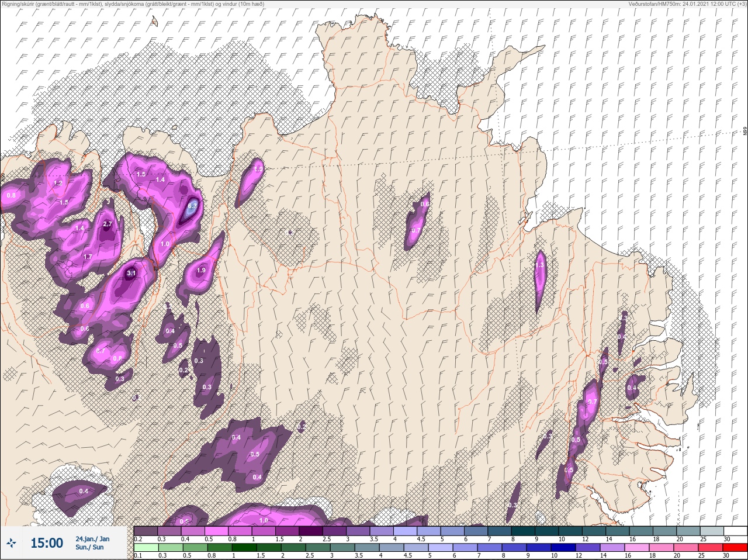Click the 1.7 precipitation value on map
Image resolution: width=748 pixels, height=560 pixels.
pyautogui.click(x=88, y=257)
